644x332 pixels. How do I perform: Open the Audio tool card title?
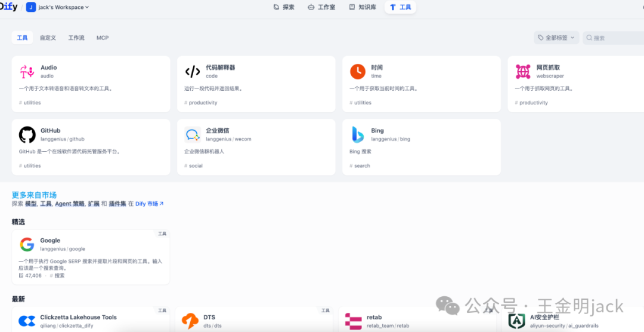point(49,67)
